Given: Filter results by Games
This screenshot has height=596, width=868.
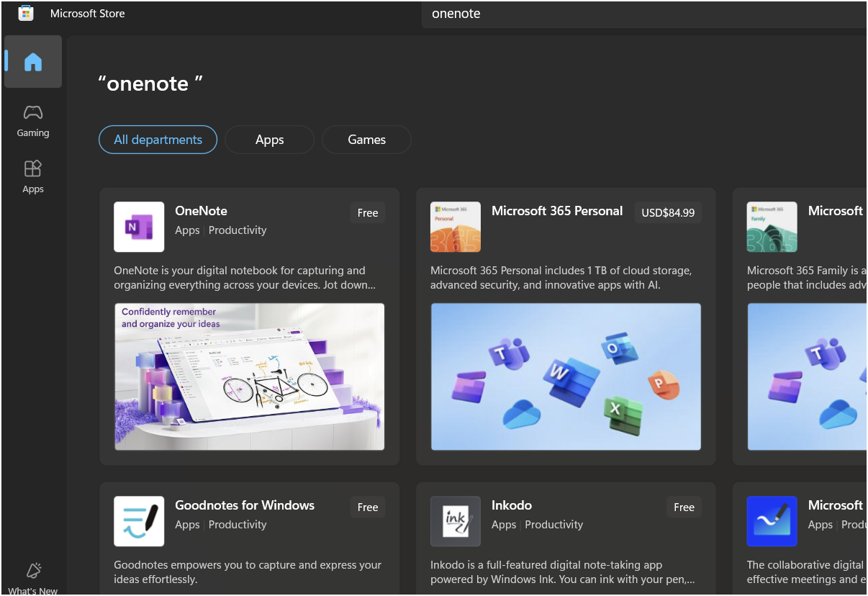Looking at the screenshot, I should click(367, 140).
